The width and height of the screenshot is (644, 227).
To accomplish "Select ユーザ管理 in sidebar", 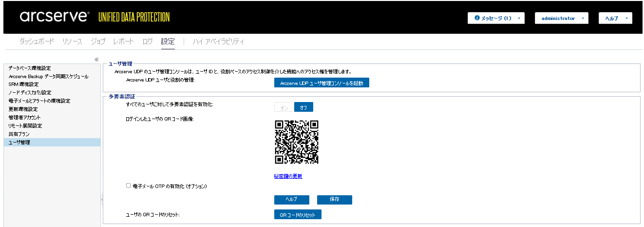I will tap(52, 142).
